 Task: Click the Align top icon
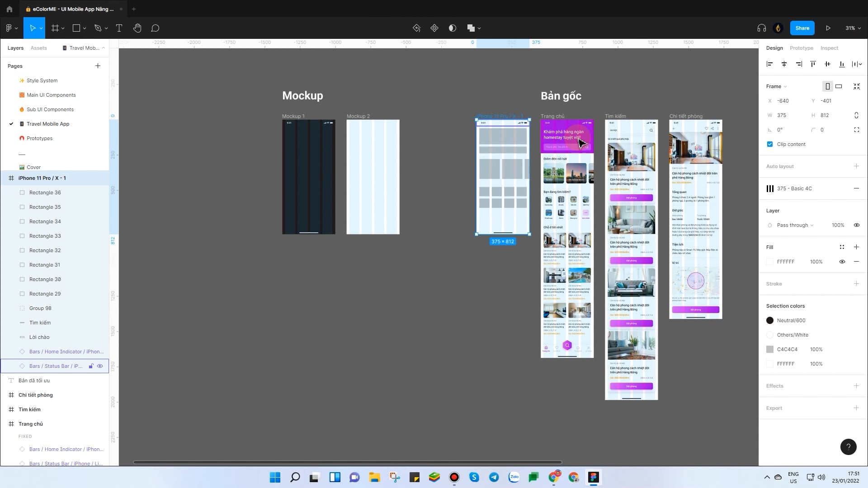[x=813, y=64]
